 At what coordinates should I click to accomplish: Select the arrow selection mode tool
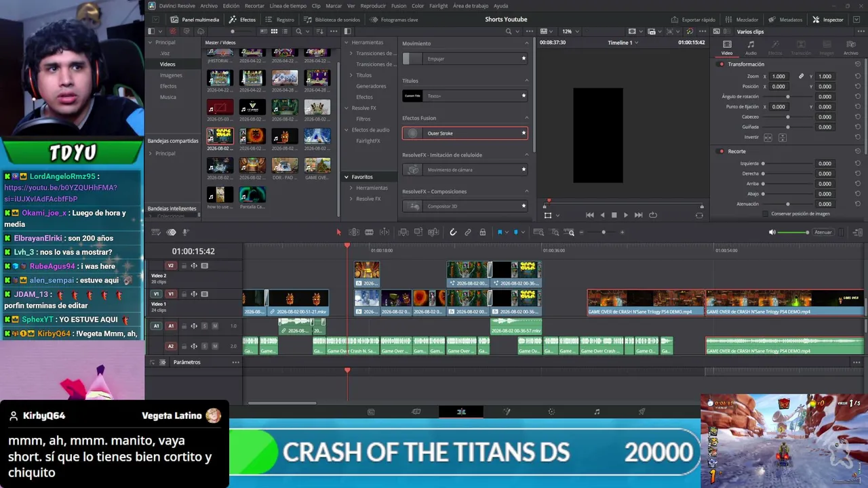click(339, 232)
